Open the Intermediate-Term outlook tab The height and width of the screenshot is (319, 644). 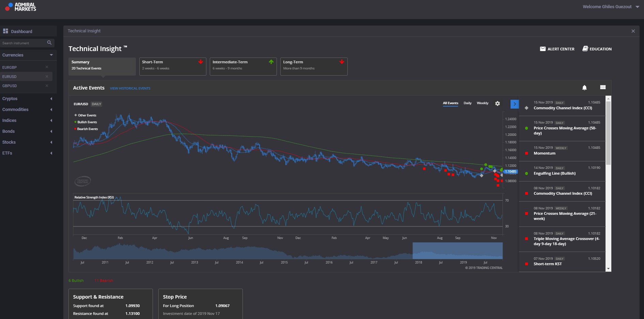tap(243, 66)
